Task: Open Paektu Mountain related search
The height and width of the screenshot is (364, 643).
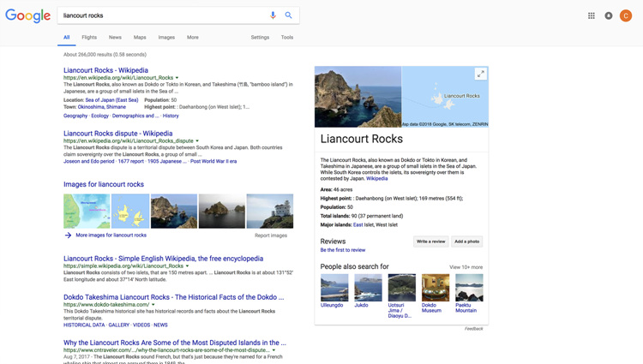Action: pos(469,294)
